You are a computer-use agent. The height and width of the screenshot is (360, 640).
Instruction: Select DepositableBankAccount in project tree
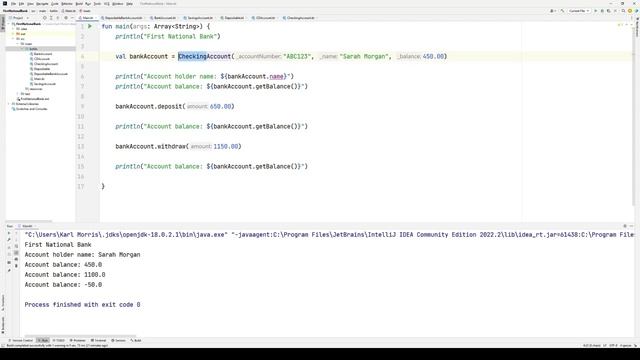(x=48, y=74)
